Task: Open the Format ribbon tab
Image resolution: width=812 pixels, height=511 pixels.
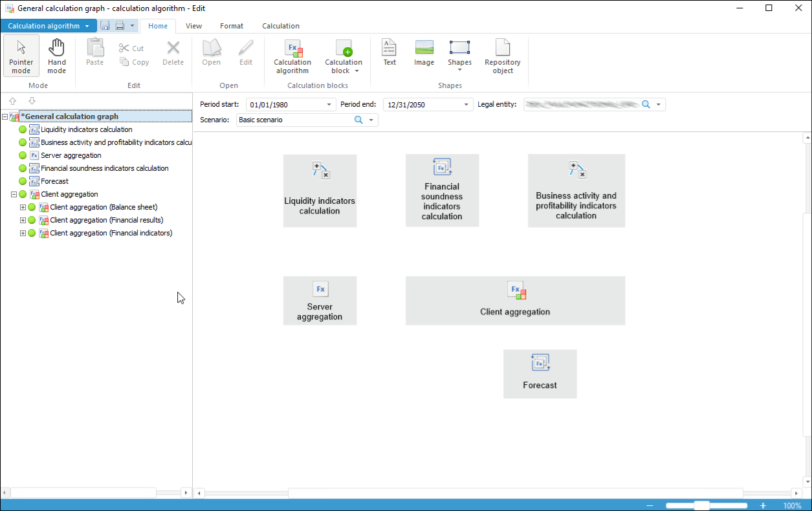Action: [232, 26]
